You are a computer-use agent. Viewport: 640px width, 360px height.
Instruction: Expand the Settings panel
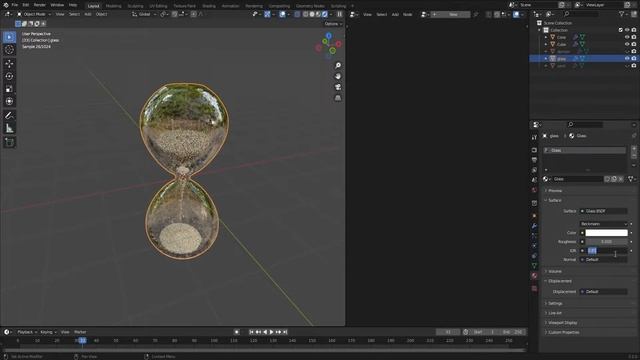click(x=555, y=304)
